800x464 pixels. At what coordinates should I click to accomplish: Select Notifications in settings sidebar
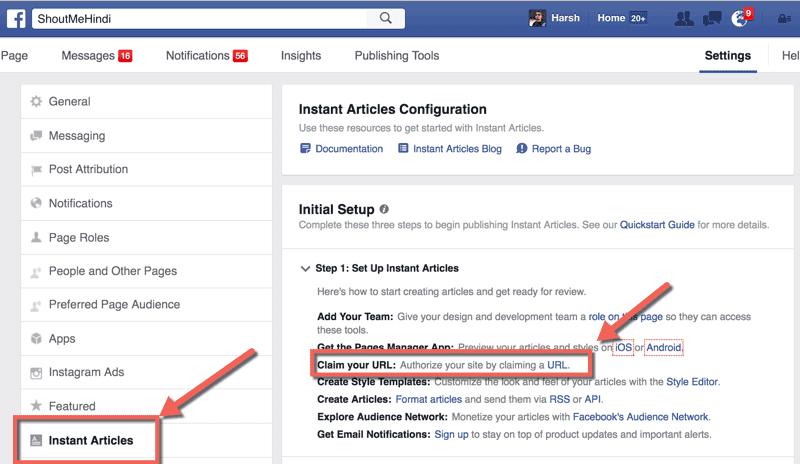pos(146,203)
